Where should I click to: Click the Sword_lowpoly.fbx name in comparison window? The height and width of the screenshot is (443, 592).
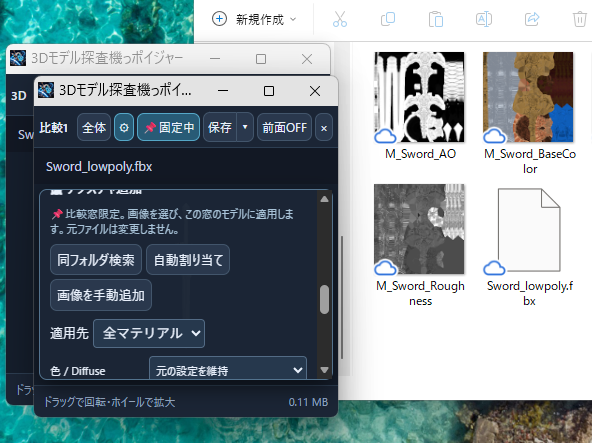(99, 167)
